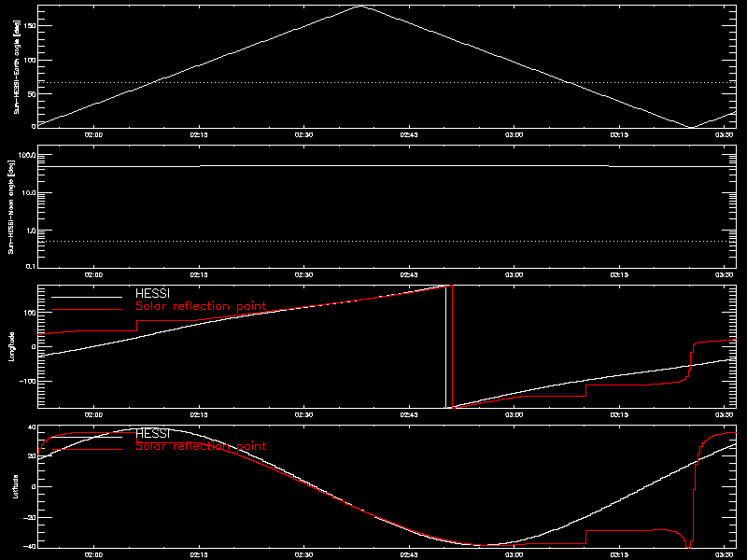The height and width of the screenshot is (560, 747).
Task: Click 03:30 time label under Latitude plot
Action: (x=725, y=554)
